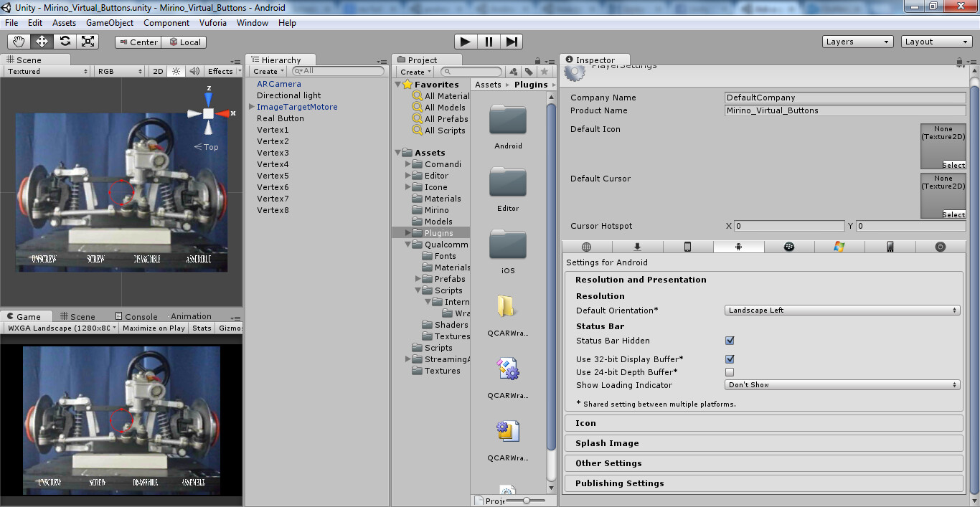Switch player settings to the iOS platform icon
The height and width of the screenshot is (507, 980).
pos(687,246)
